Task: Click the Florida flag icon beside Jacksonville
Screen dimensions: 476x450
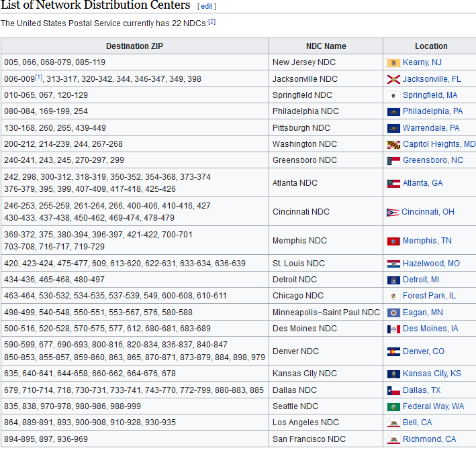Action: [x=393, y=79]
